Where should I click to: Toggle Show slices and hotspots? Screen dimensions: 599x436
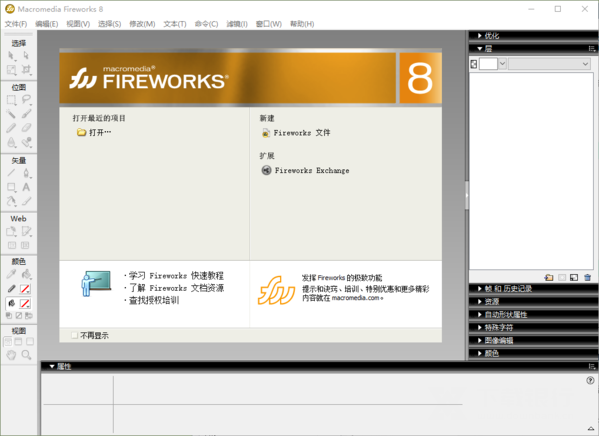click(x=25, y=245)
